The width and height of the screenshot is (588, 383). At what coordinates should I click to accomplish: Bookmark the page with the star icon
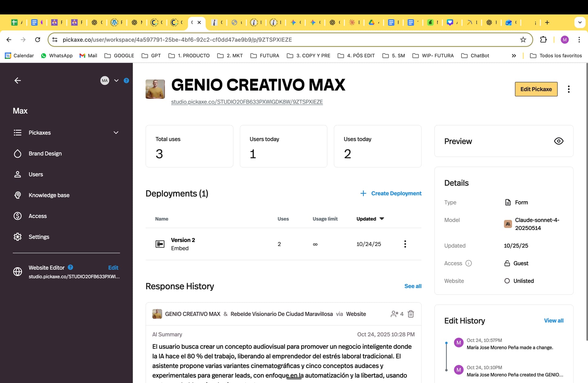click(523, 40)
